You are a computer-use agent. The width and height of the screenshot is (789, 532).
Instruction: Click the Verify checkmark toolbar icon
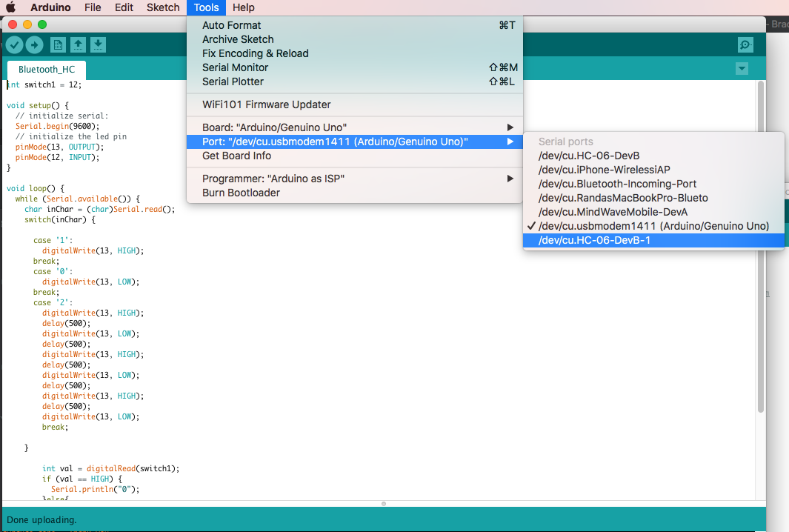15,45
